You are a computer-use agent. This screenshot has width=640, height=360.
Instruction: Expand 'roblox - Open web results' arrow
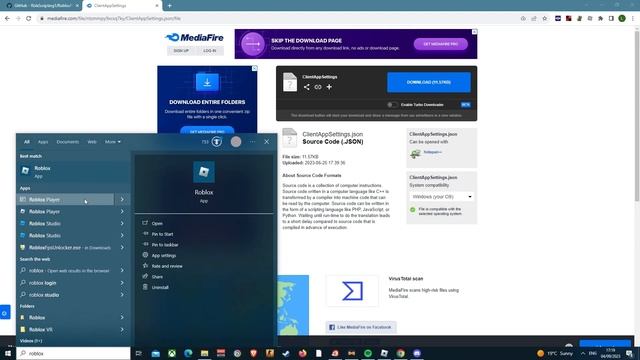tap(122, 270)
